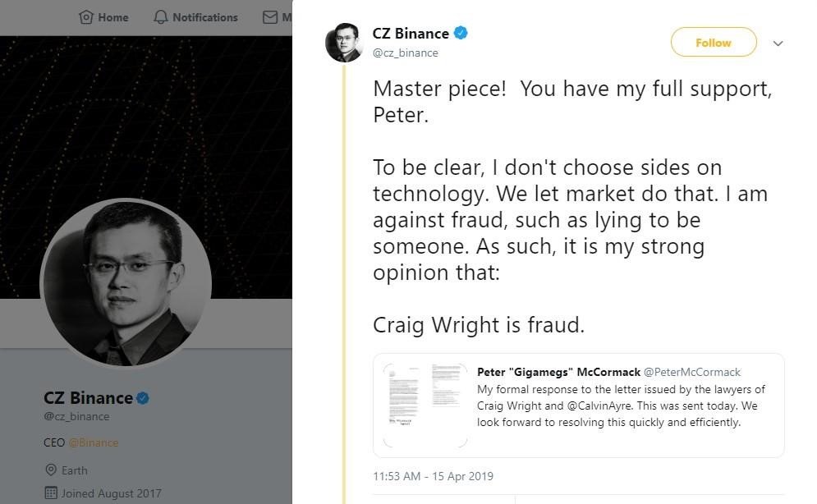The image size is (817, 504).
Task: Click the Home house icon
Action: tap(86, 17)
